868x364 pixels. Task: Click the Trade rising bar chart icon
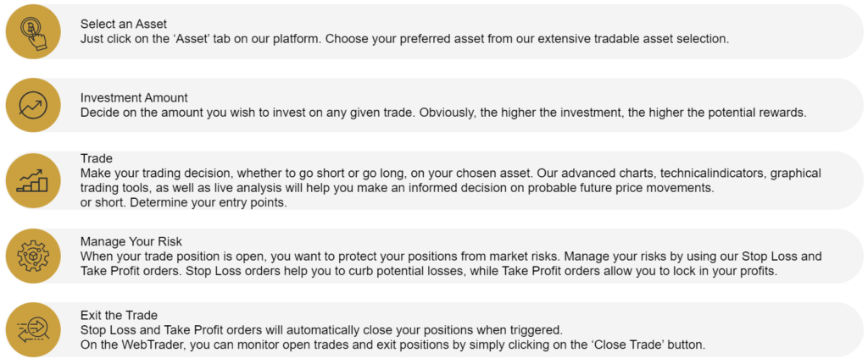pos(33,180)
